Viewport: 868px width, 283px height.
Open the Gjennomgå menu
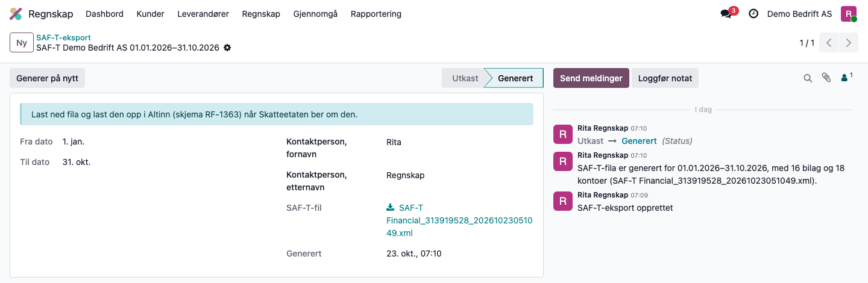(x=315, y=14)
